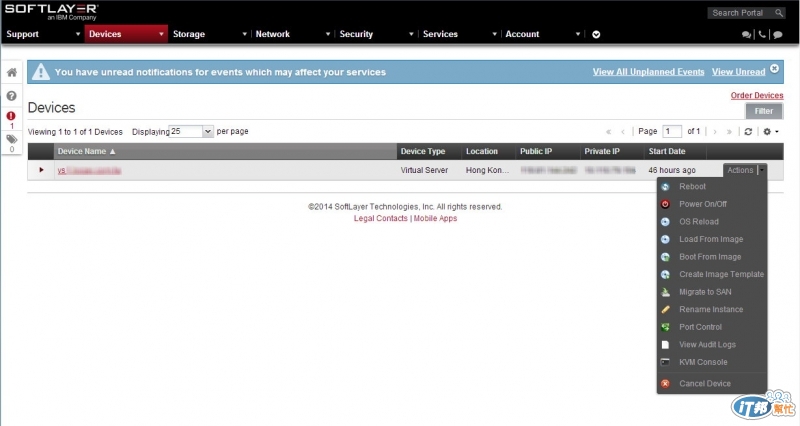This screenshot has width=800, height=426.
Task: Click the Rename Instance pencil icon
Action: tap(665, 310)
